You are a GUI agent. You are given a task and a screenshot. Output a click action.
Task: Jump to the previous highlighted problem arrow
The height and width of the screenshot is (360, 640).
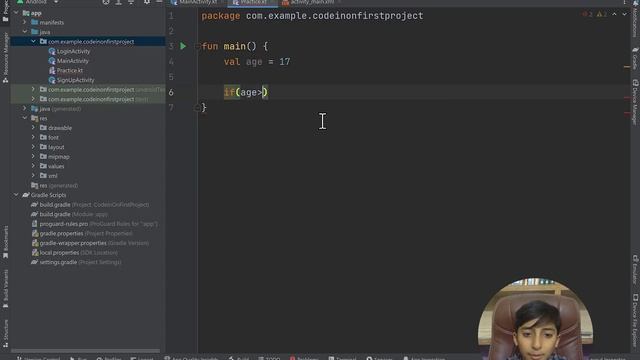[614, 14]
